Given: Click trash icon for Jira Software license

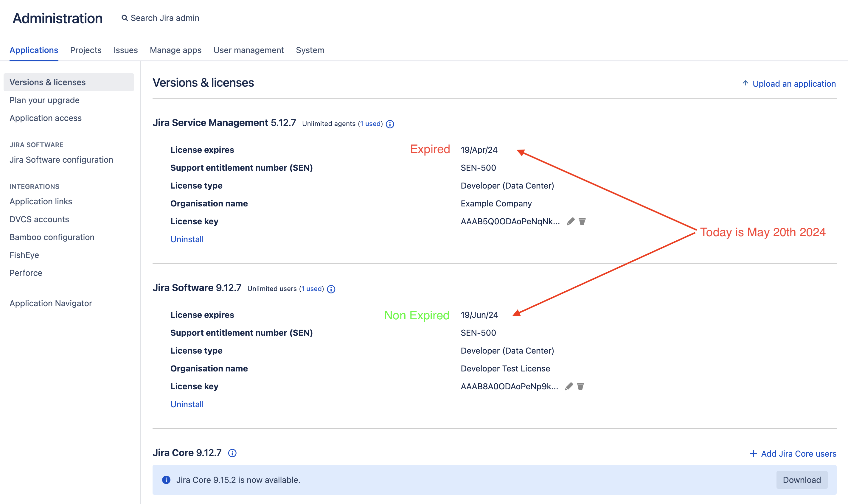Looking at the screenshot, I should (580, 387).
